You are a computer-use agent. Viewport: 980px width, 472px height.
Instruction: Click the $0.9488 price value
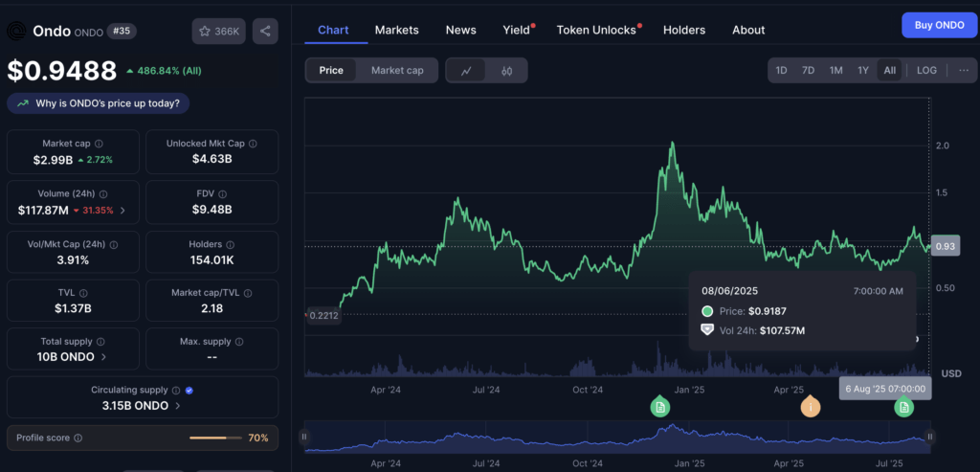tap(62, 71)
